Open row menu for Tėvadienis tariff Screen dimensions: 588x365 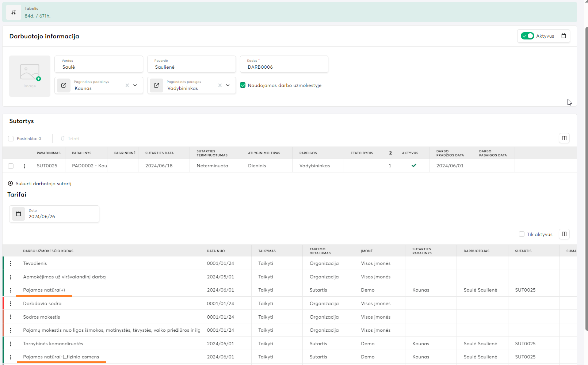click(11, 263)
